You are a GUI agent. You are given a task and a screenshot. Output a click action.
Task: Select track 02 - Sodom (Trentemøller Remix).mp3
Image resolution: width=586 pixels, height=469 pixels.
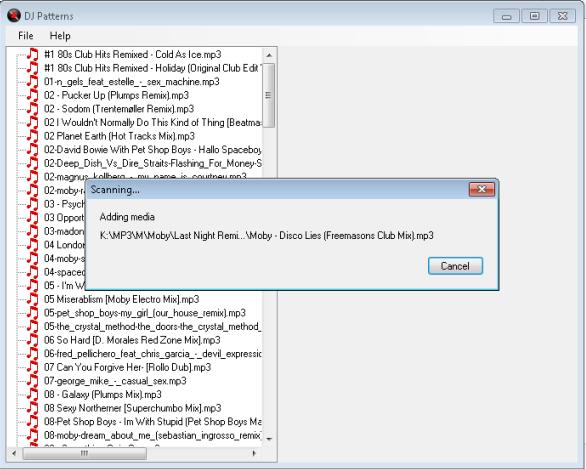point(119,109)
